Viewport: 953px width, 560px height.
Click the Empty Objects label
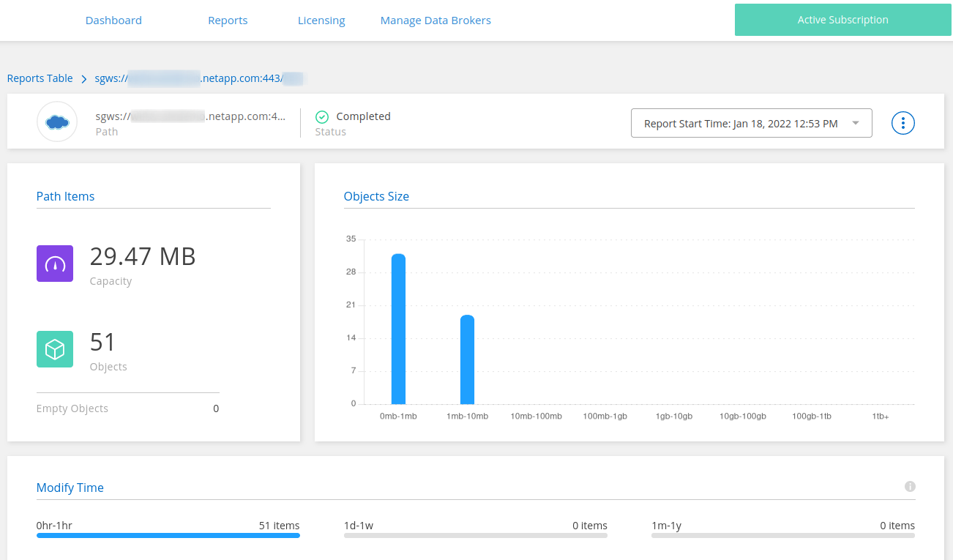click(72, 408)
